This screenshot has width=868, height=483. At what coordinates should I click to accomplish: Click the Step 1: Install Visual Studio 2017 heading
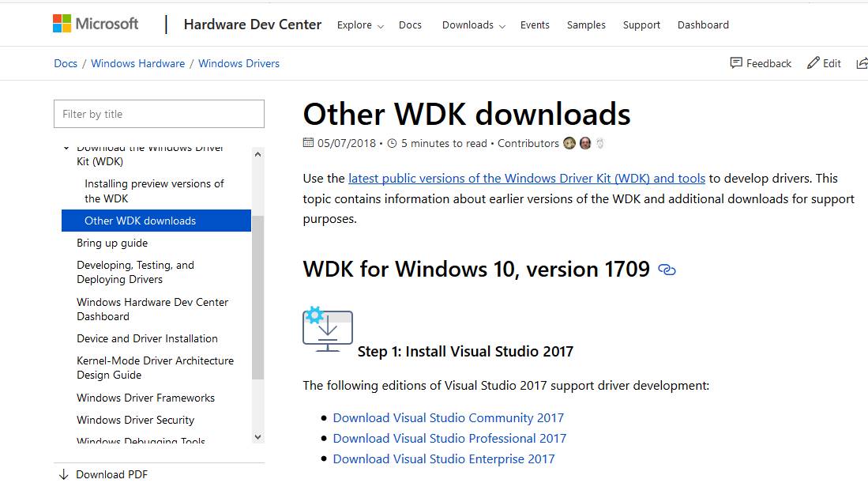465,352
